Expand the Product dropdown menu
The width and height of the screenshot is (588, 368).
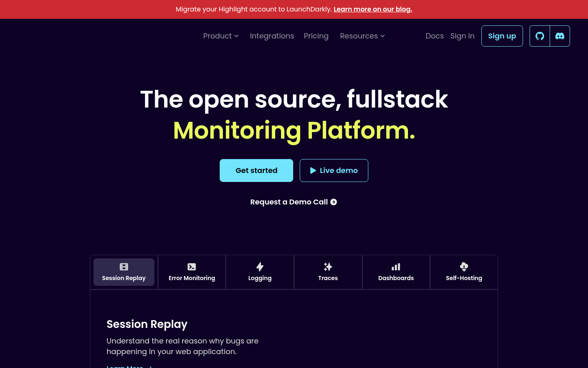coord(221,36)
